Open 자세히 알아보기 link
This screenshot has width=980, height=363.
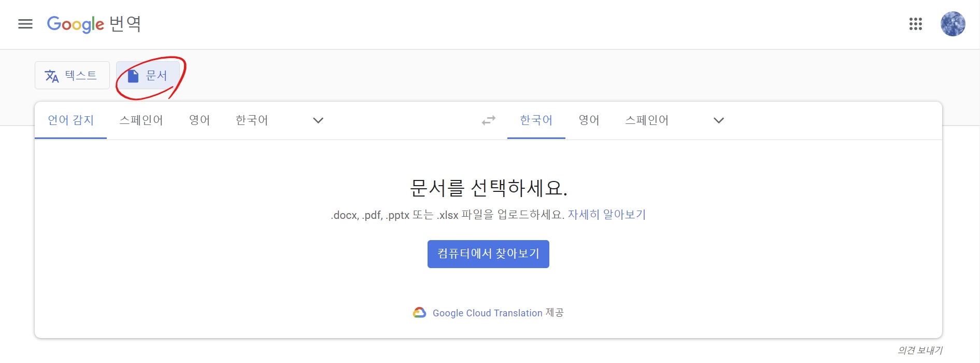click(607, 215)
